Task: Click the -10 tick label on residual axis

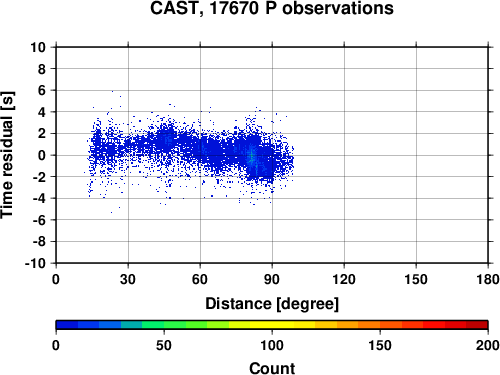Action: coord(35,263)
